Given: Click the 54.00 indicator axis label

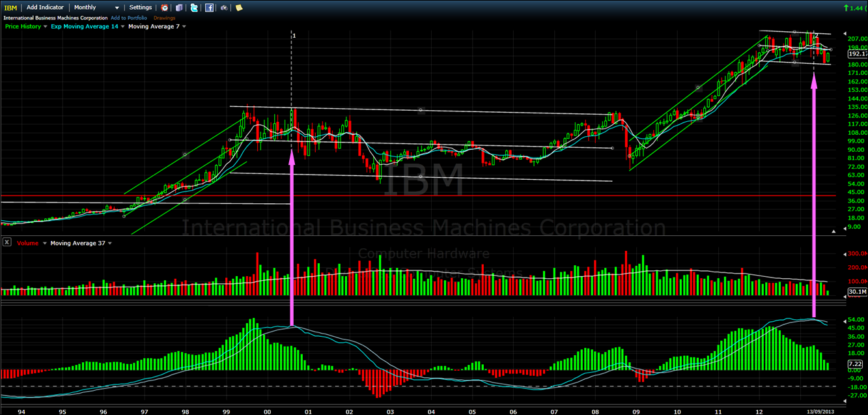Looking at the screenshot, I should tap(855, 321).
